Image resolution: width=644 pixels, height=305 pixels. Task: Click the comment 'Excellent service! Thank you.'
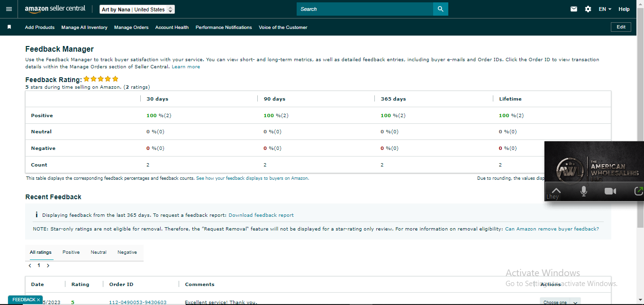click(221, 302)
